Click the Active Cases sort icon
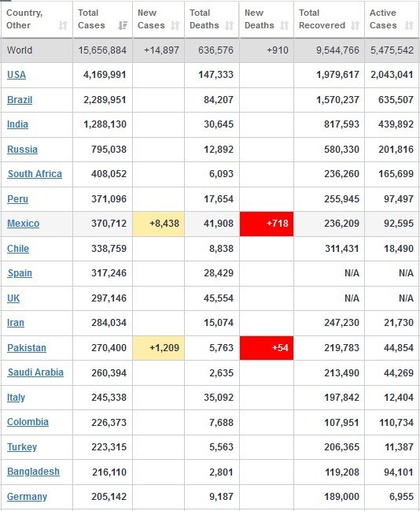 (409, 25)
